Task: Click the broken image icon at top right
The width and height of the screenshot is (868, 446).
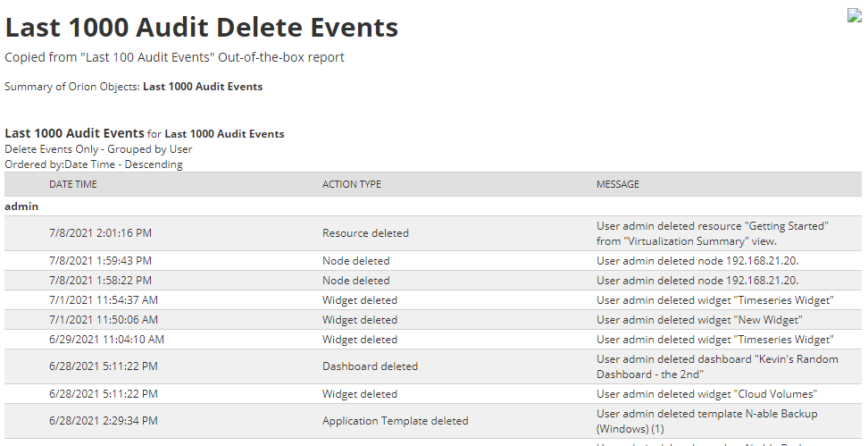Action: [855, 15]
